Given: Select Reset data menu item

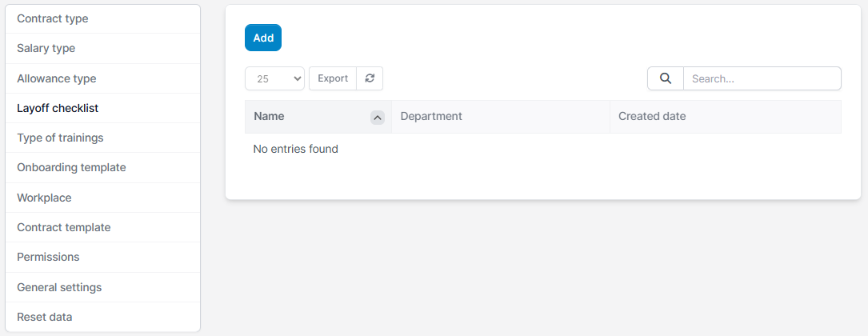Looking at the screenshot, I should [x=45, y=317].
